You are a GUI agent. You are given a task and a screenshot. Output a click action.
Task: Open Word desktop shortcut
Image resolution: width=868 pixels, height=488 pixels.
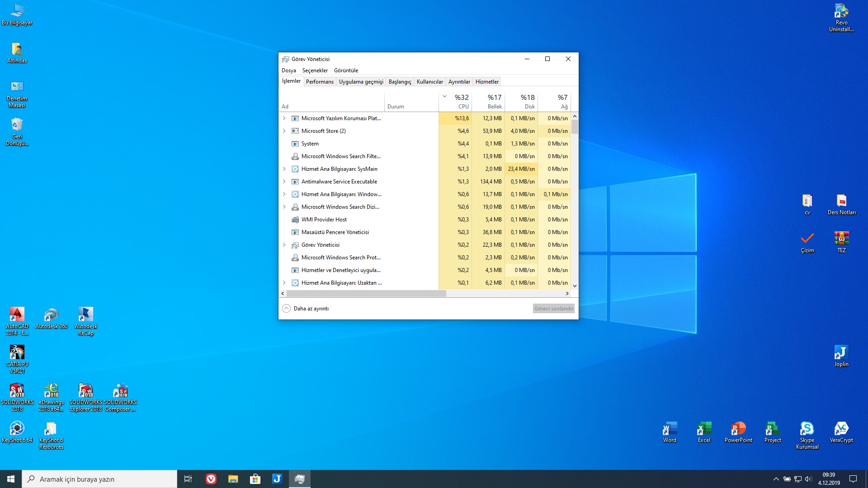click(670, 432)
